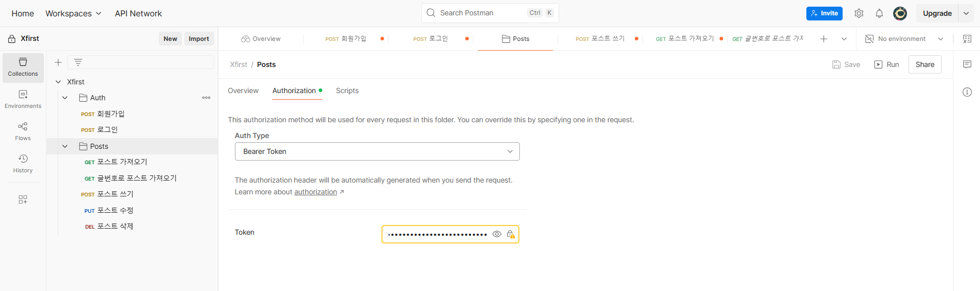The width and height of the screenshot is (980, 291).
Task: Open the Environments sidebar panel
Action: 23,100
